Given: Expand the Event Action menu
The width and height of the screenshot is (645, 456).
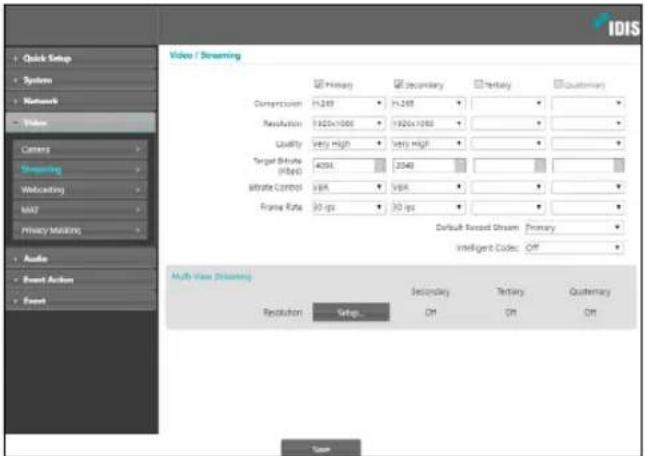Looking at the screenshot, I should click(x=81, y=280).
